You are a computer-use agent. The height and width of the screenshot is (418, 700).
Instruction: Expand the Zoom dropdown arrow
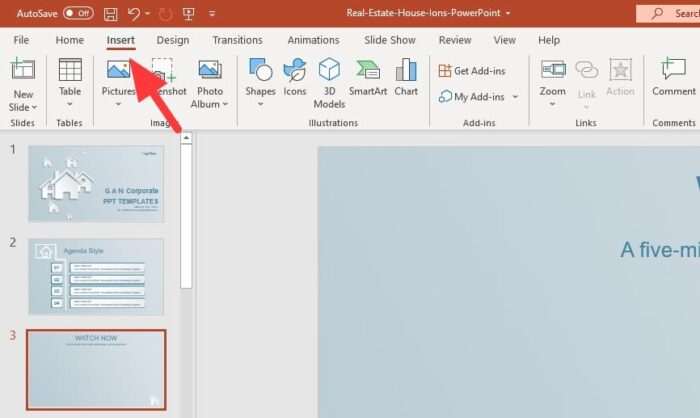pos(552,104)
